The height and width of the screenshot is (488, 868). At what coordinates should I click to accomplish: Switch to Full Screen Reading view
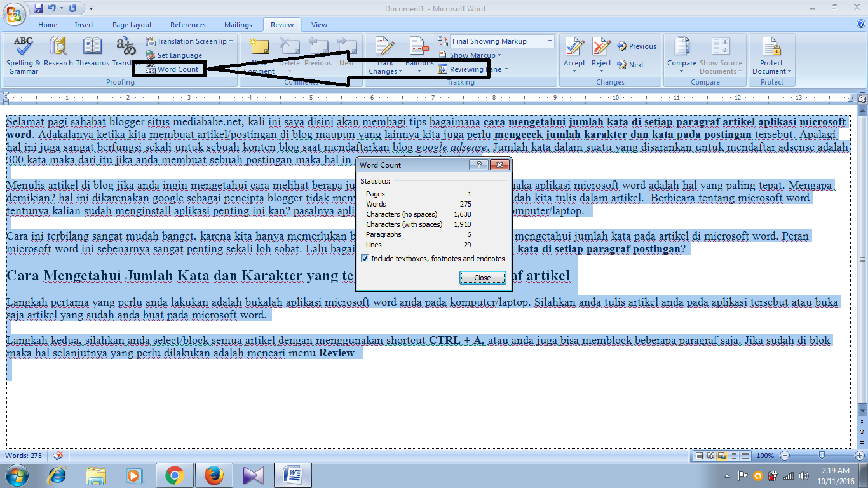[x=711, y=456]
